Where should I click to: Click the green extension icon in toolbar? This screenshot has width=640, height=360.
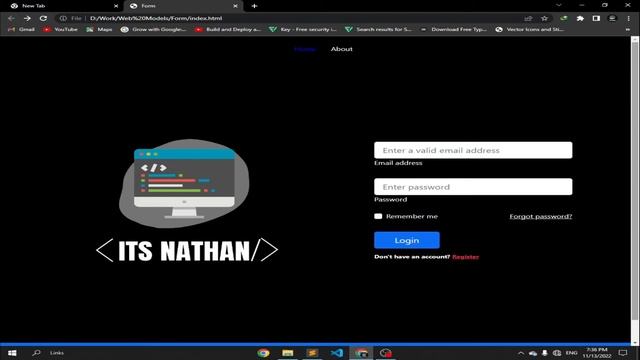pyautogui.click(x=564, y=18)
